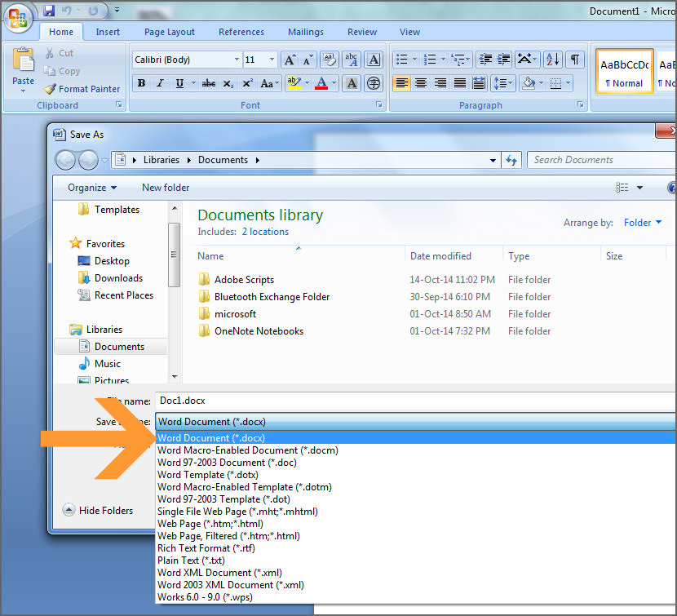Open the Arrange by Folder dropdown

click(x=643, y=223)
